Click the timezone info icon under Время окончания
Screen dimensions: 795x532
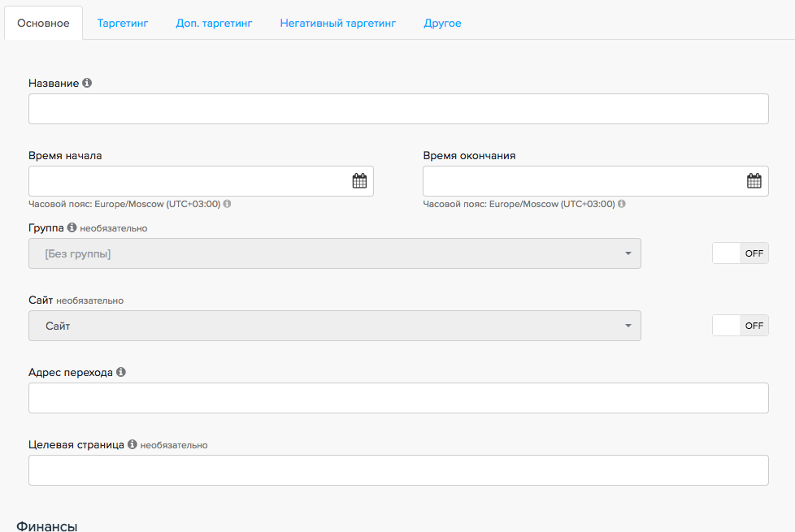pyautogui.click(x=622, y=204)
